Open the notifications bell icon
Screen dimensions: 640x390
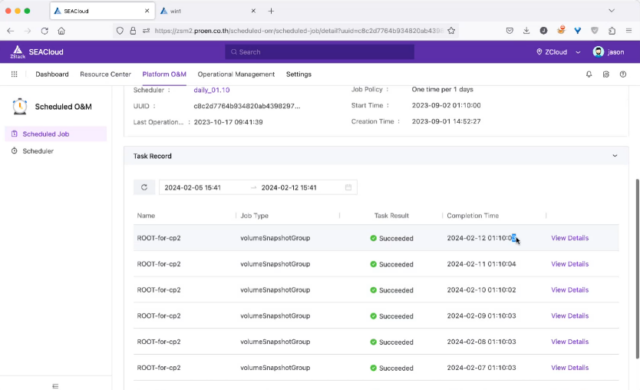pos(589,74)
